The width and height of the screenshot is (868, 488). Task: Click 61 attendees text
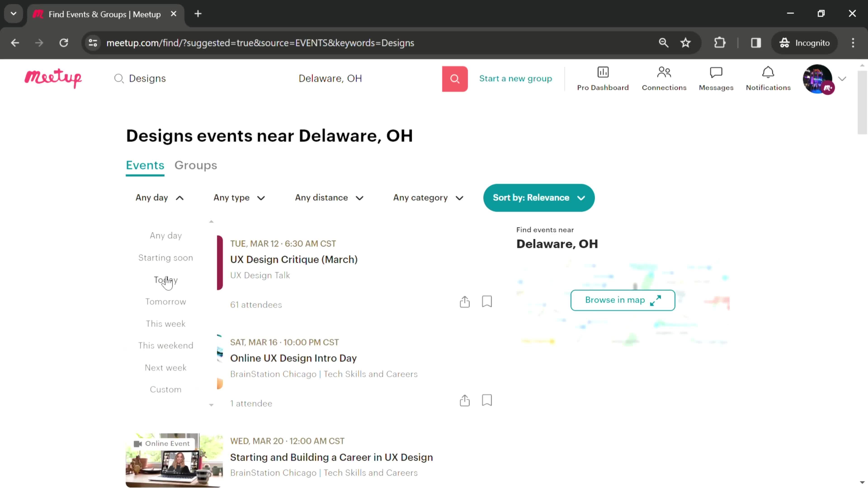[256, 305]
